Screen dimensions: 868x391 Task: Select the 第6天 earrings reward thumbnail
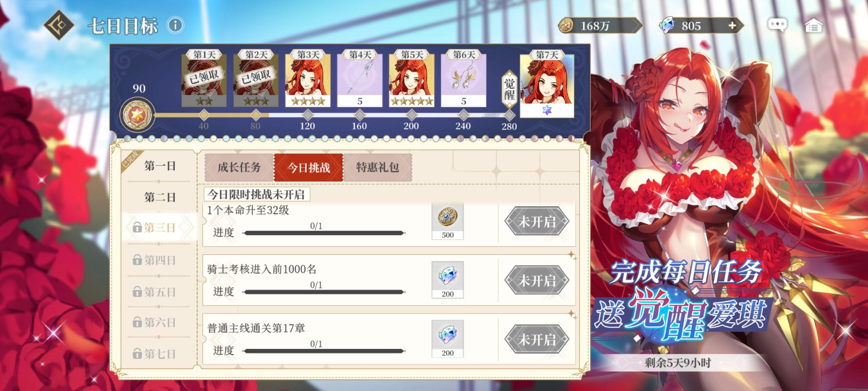point(463,80)
